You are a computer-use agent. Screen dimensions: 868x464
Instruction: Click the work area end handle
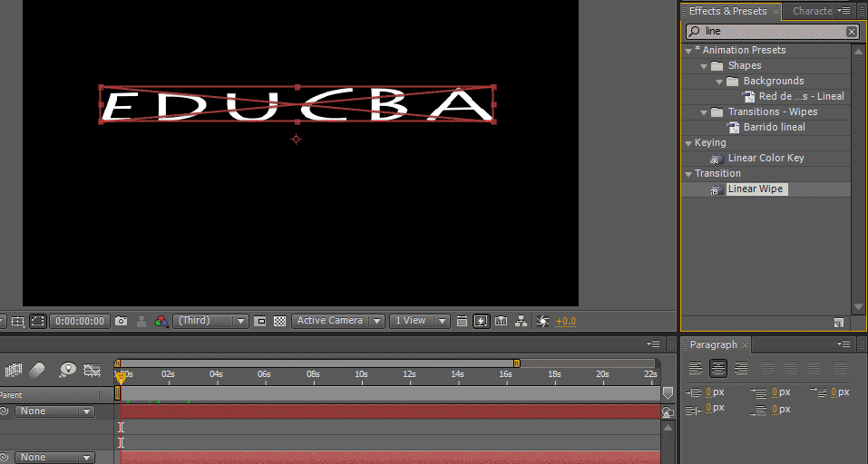tap(516, 363)
